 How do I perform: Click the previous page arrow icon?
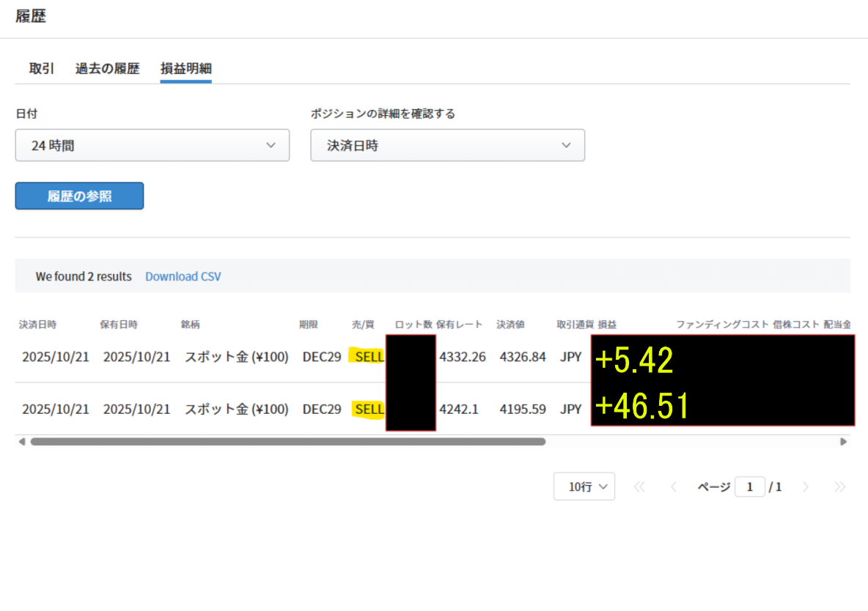coord(673,486)
